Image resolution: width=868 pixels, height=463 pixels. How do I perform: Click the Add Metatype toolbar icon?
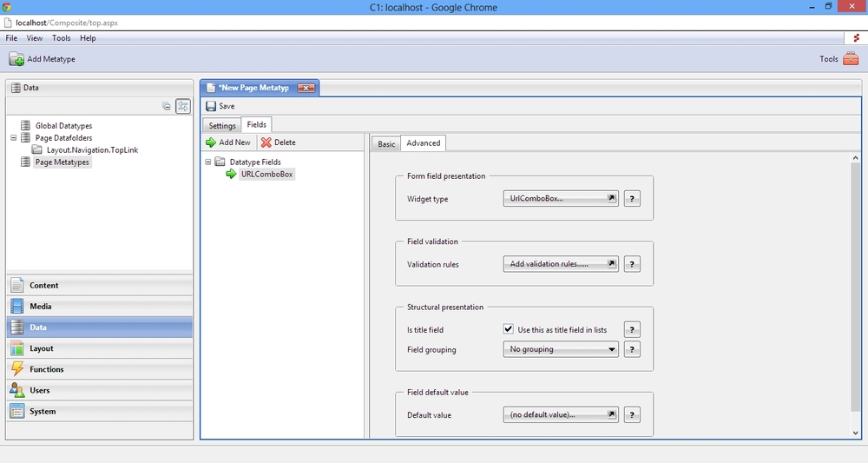click(x=16, y=59)
